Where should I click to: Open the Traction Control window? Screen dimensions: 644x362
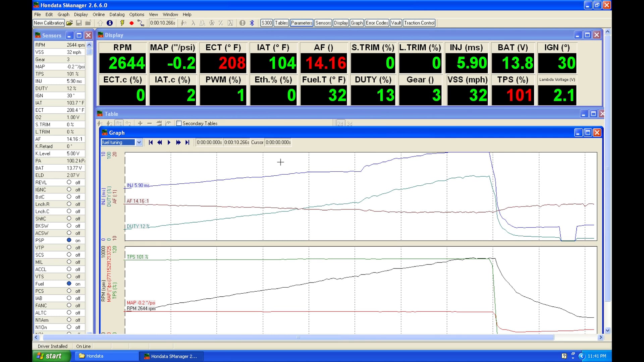[x=419, y=23]
